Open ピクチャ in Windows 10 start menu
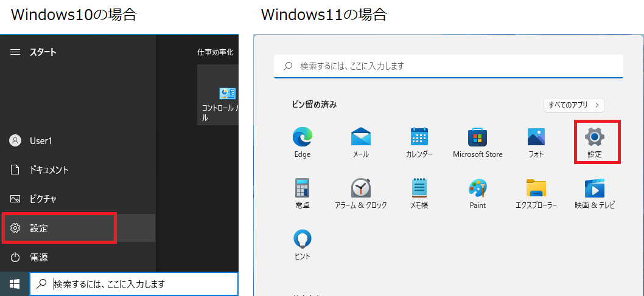This screenshot has width=644, height=296. (78, 199)
